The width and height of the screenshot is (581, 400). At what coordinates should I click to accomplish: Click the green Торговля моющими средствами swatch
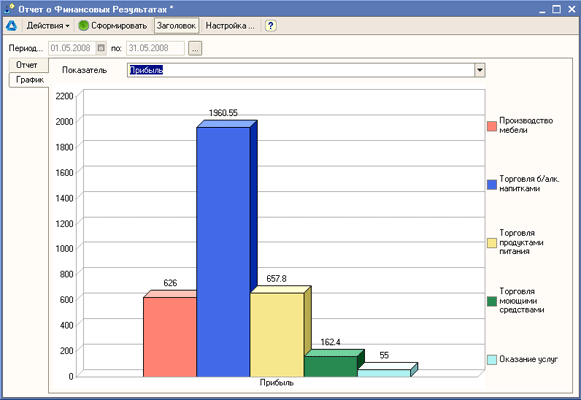click(492, 301)
